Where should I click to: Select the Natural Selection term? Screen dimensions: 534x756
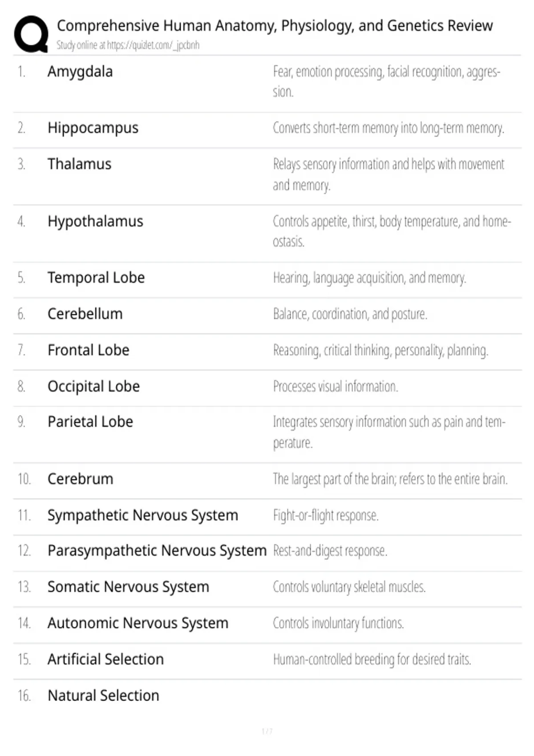pos(103,696)
